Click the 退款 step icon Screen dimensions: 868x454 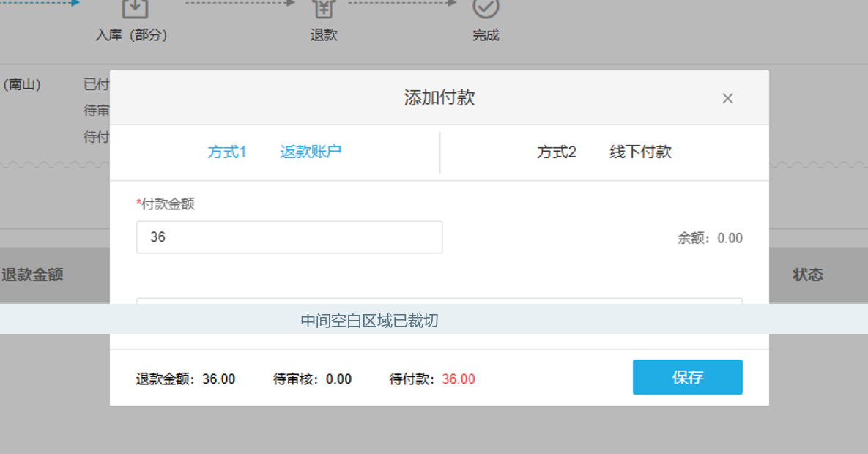pyautogui.click(x=324, y=8)
